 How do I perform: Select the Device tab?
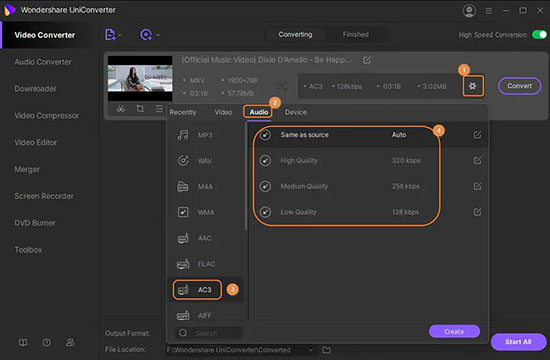296,112
